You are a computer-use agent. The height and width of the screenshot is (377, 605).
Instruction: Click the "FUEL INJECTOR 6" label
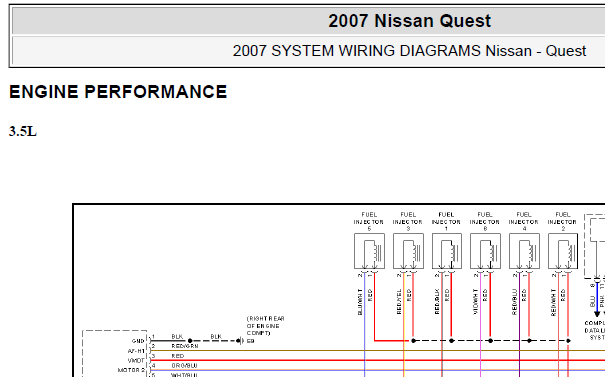(x=485, y=221)
